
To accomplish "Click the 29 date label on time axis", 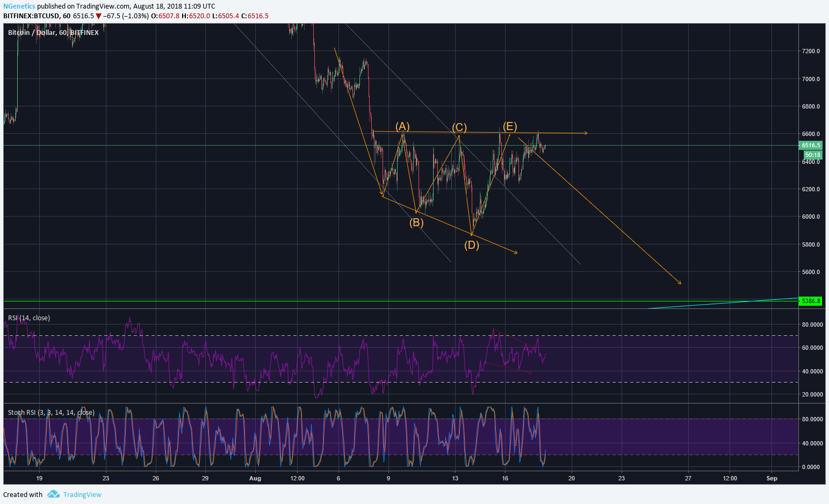I will tap(205, 478).
